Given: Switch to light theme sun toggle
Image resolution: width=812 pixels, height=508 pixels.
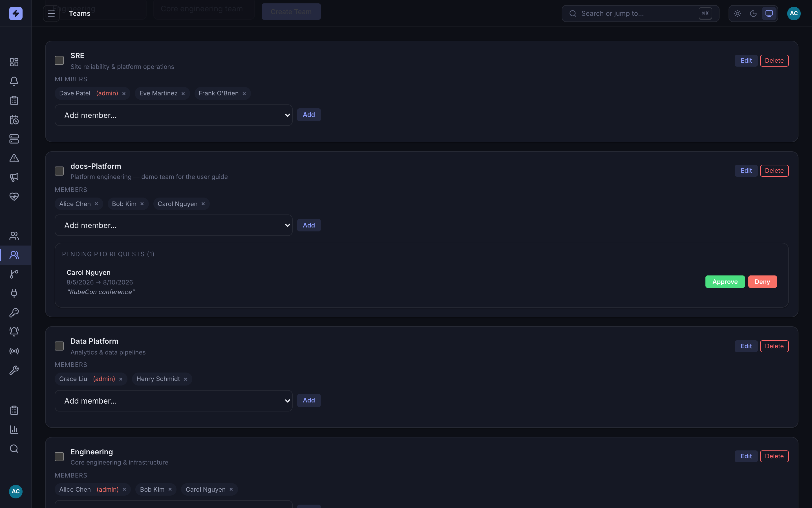Looking at the screenshot, I should pyautogui.click(x=738, y=14).
